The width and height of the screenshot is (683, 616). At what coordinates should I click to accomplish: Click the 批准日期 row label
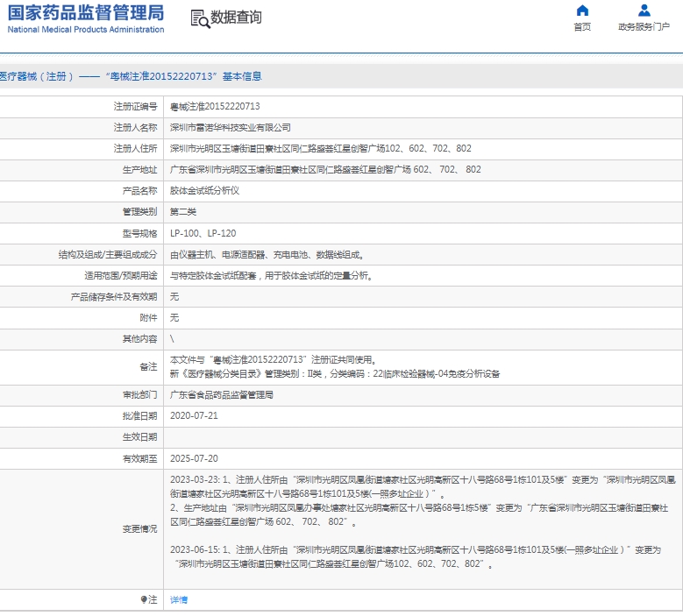pos(139,415)
